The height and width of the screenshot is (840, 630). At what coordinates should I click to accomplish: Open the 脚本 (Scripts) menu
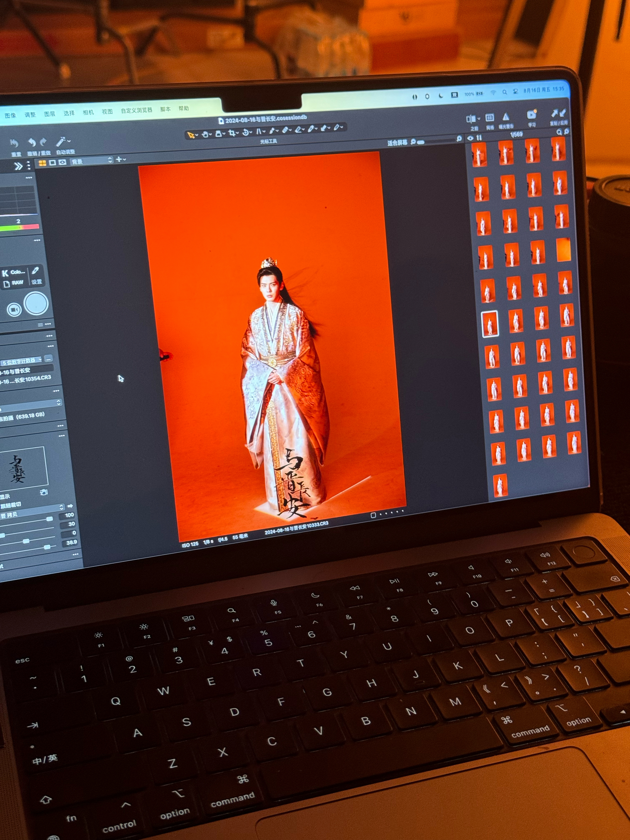pos(165,109)
